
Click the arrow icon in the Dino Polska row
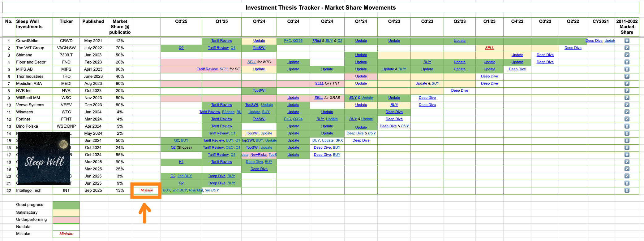coord(627,126)
